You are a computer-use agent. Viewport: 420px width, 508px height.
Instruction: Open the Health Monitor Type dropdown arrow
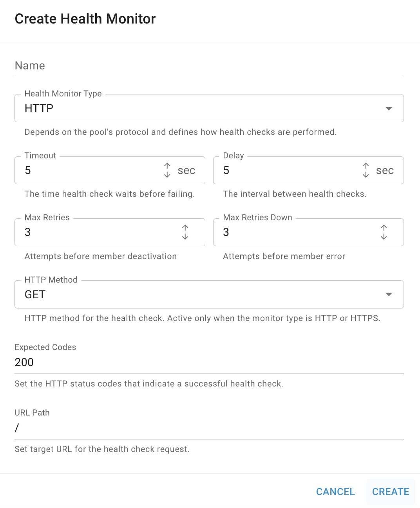click(389, 109)
